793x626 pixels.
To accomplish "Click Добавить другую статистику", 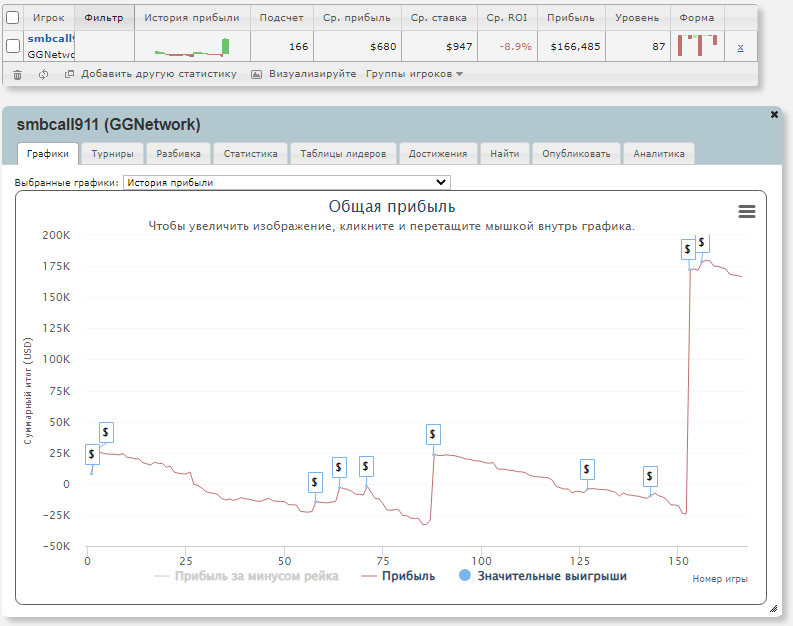I will [159, 74].
